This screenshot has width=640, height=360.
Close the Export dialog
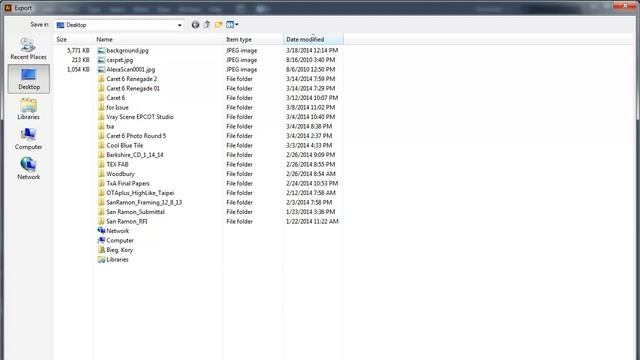coord(624,5)
